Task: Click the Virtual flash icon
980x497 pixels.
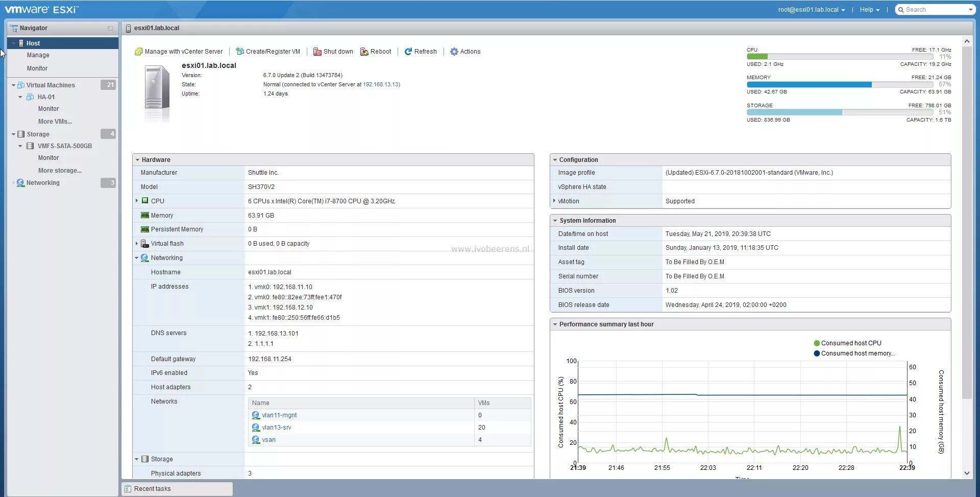Action: click(145, 244)
